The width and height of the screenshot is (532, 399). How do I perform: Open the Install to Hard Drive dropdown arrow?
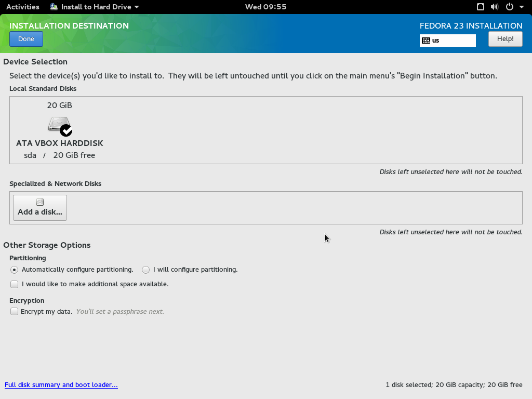coord(137,7)
